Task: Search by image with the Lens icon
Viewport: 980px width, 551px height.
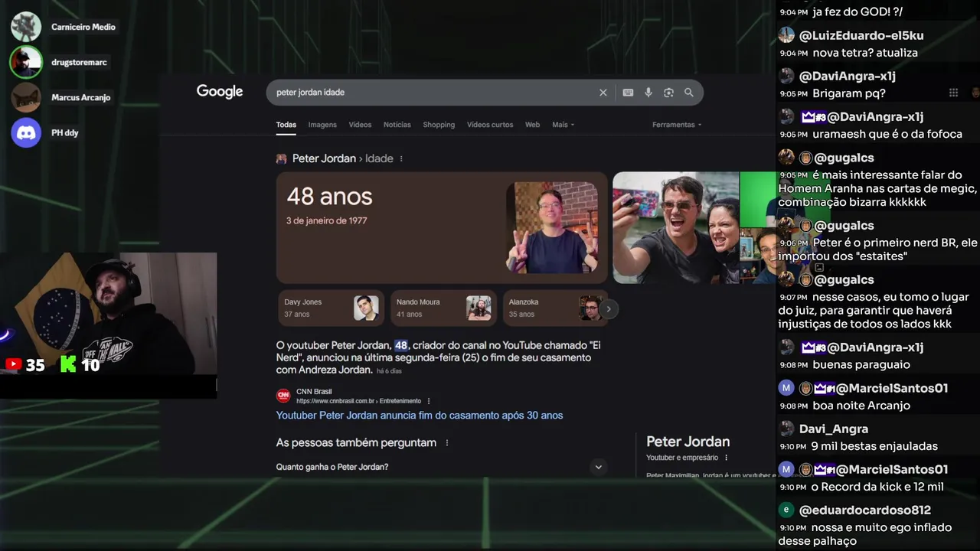Action: [x=668, y=93]
